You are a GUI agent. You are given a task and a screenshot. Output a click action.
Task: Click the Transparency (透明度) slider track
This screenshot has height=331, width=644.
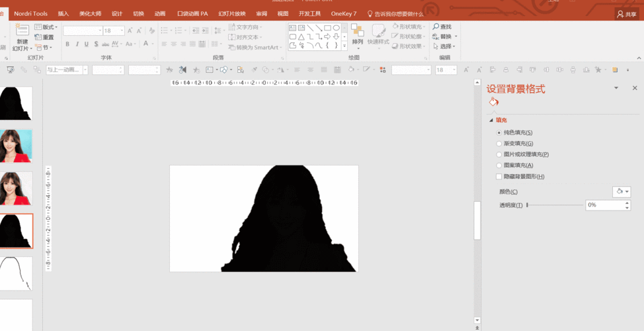point(554,205)
